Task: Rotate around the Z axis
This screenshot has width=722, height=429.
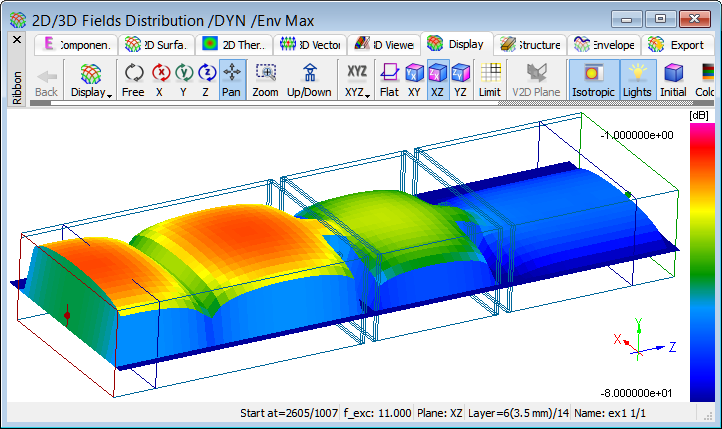Action: [207, 79]
